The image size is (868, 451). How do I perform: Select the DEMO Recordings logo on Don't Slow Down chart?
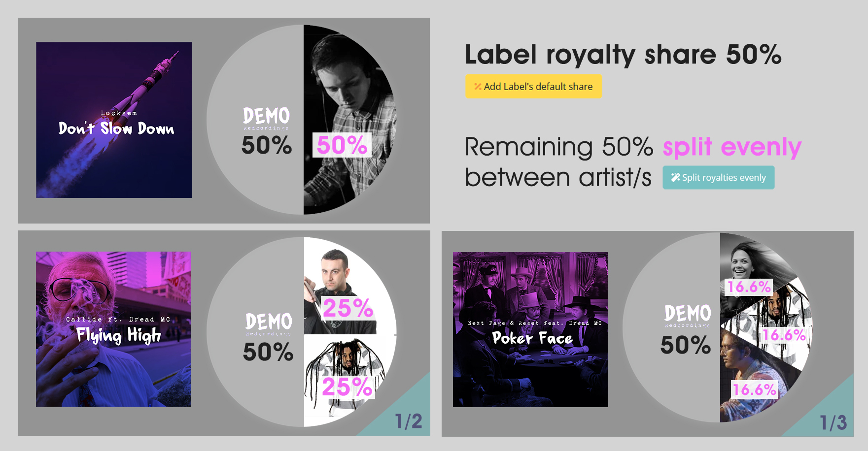[x=266, y=118]
